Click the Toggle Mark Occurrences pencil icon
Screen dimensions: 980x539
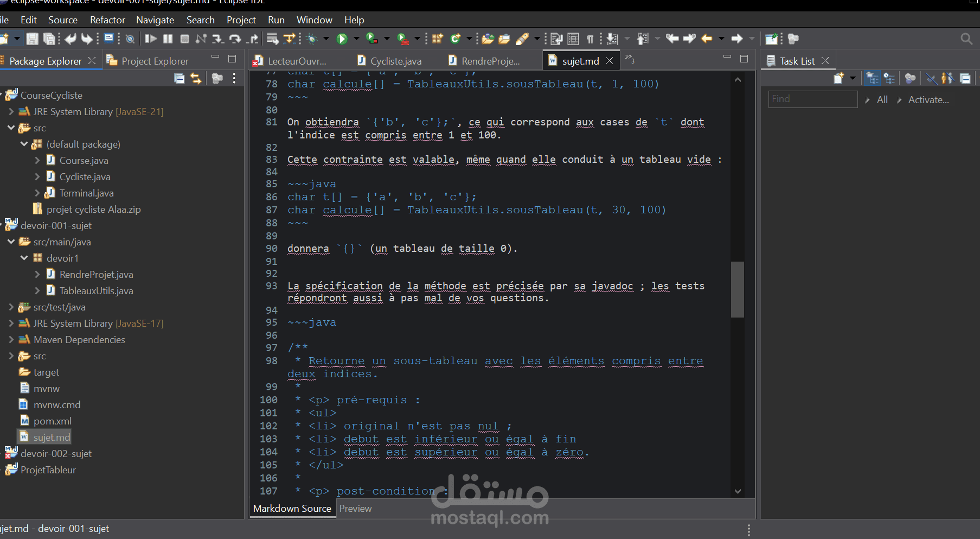point(522,39)
